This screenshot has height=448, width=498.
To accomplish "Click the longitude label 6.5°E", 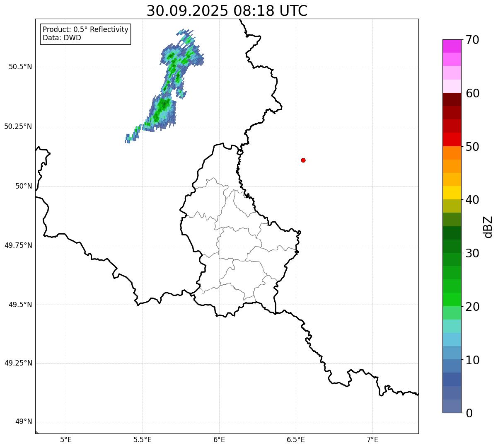I will [x=296, y=439].
